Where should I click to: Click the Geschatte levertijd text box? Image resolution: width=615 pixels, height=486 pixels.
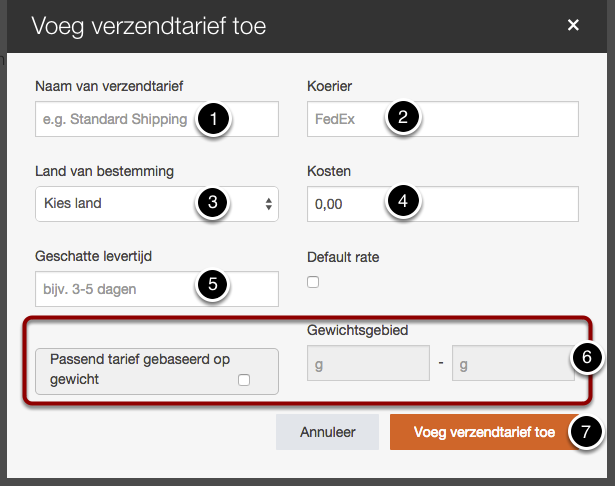[x=115, y=288]
